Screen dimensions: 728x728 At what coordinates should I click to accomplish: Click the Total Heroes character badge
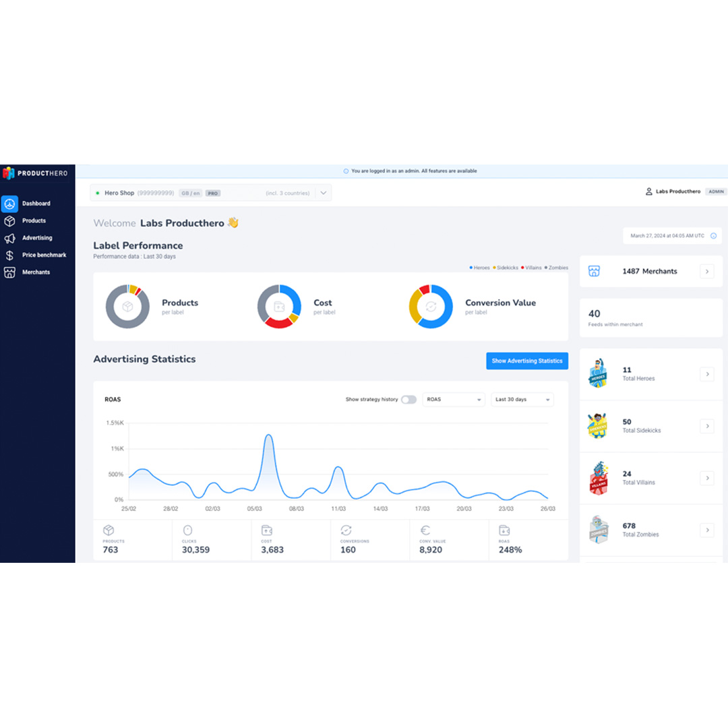598,373
